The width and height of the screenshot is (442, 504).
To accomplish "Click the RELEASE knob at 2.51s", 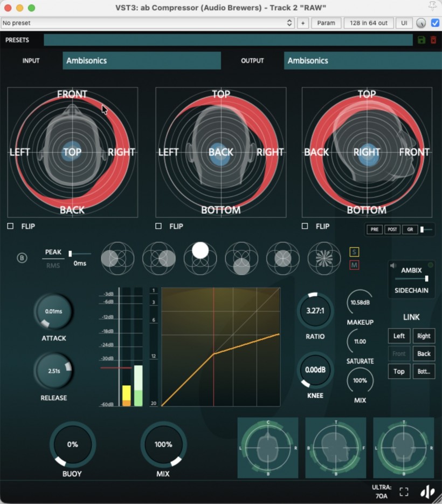I will coord(53,371).
